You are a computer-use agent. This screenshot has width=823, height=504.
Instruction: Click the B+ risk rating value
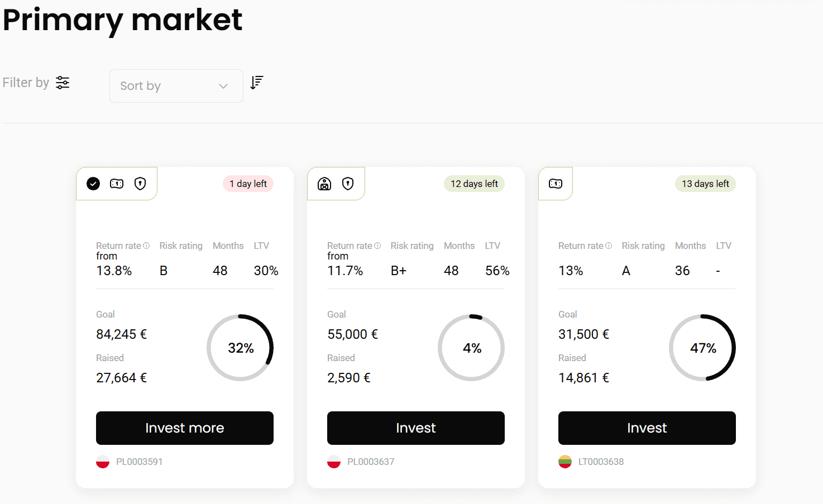399,271
